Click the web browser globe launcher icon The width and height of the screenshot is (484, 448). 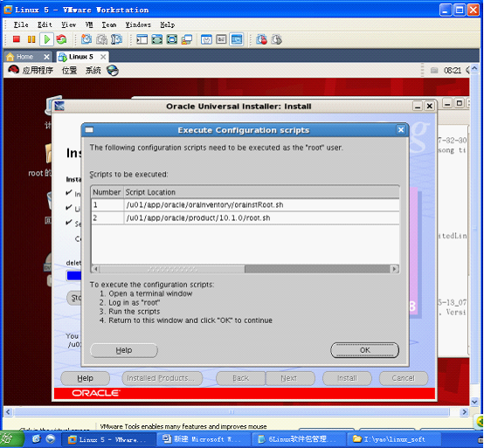tap(113, 71)
